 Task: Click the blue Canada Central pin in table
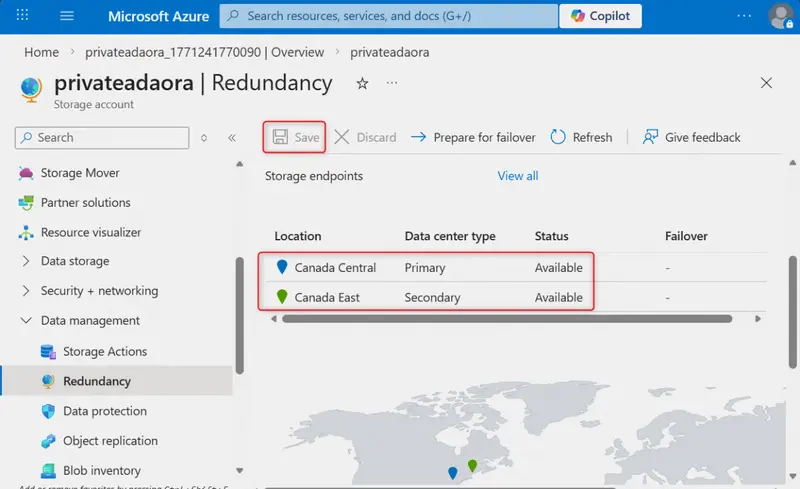(x=282, y=267)
